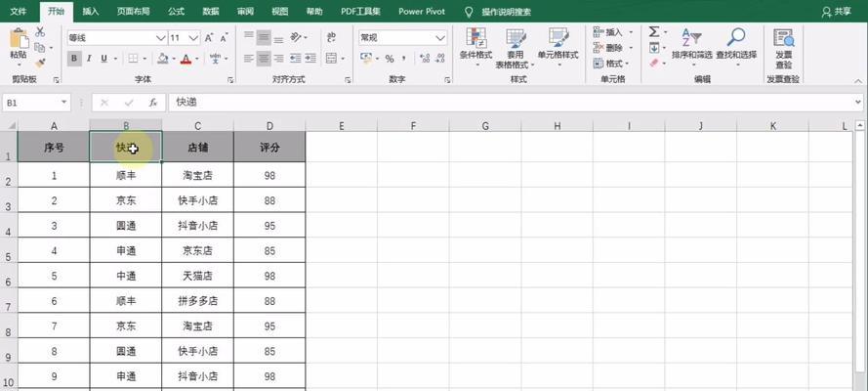The height and width of the screenshot is (391, 868).
Task: Expand the Insert (插入) cells dropdown
Action: 630,32
